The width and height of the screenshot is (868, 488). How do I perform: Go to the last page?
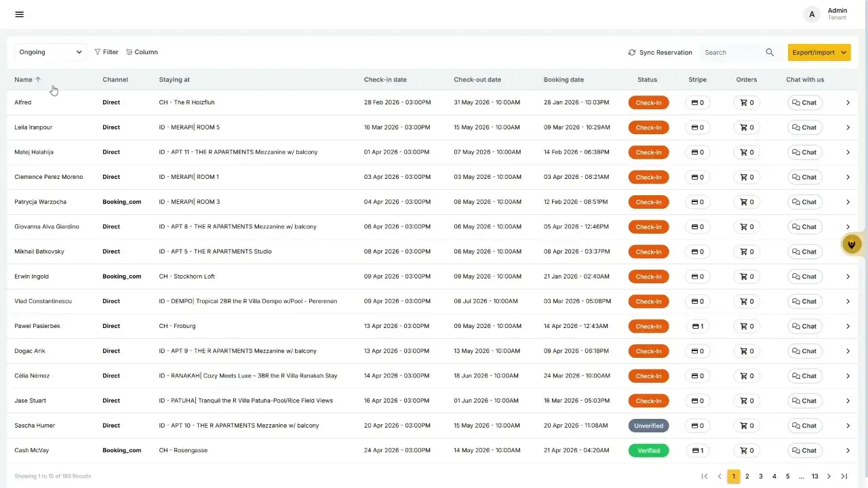tap(844, 476)
